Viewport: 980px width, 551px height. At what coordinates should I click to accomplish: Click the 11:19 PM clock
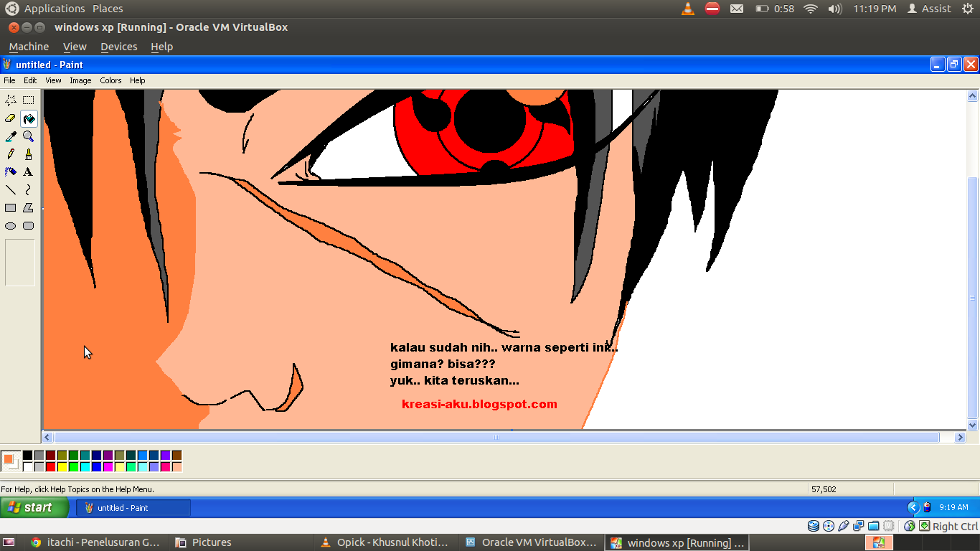coord(875,9)
